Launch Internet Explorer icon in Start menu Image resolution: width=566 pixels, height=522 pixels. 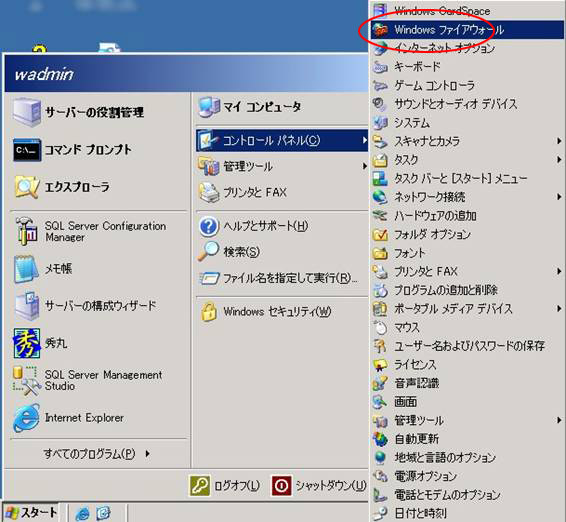point(26,418)
